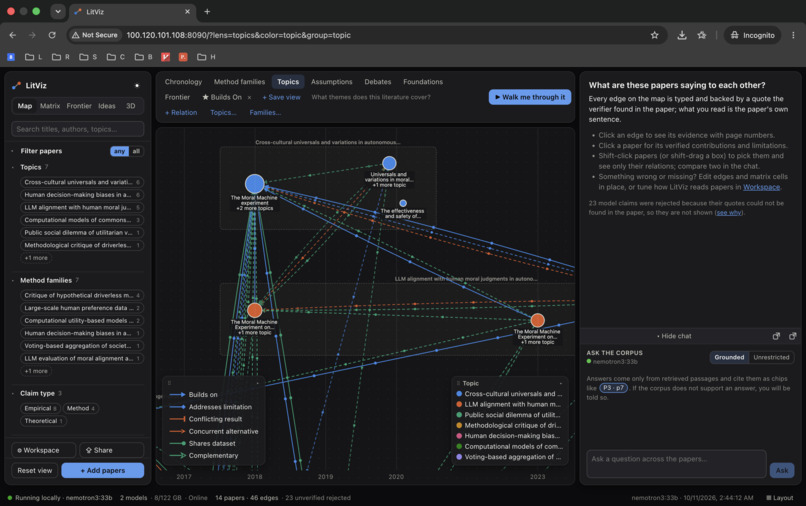Bookmark this page with star icon
Viewport: 806px width, 506px height.
tap(654, 35)
